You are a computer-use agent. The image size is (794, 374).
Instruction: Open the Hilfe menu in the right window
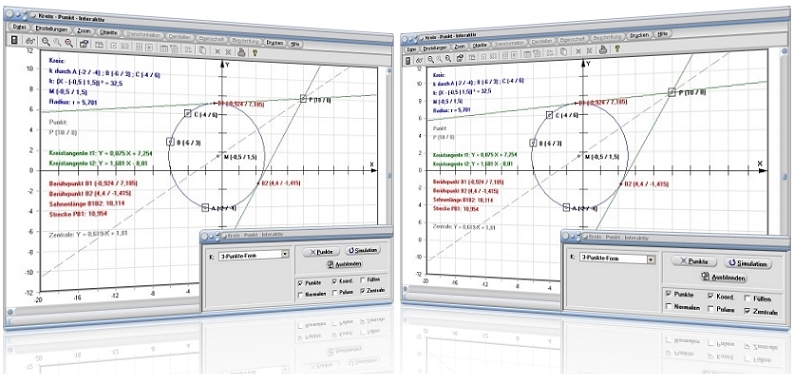662,34
